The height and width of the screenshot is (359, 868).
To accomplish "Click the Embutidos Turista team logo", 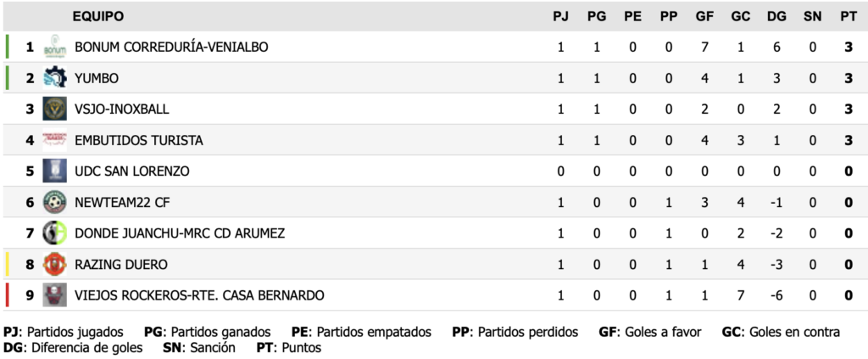I will coord(54,140).
